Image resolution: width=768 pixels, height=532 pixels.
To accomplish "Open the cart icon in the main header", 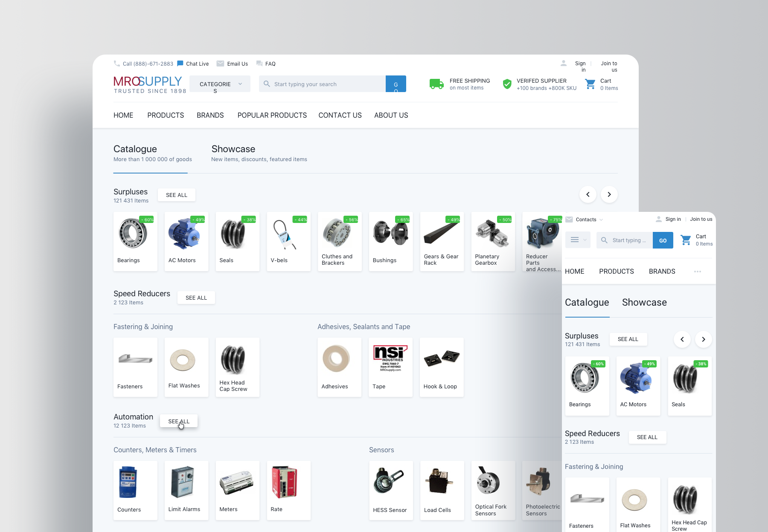I will tap(590, 84).
